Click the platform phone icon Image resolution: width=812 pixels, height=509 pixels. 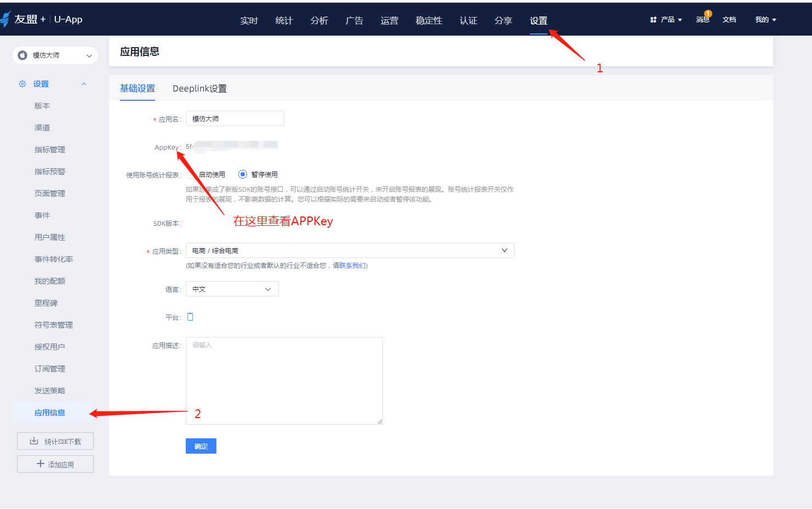[x=190, y=317]
